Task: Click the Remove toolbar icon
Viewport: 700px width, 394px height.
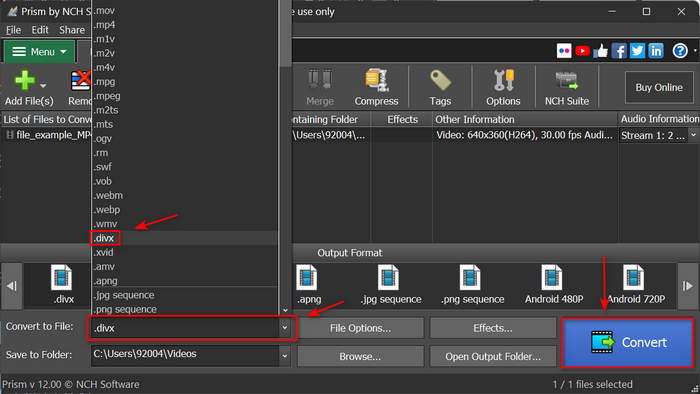Action: (x=81, y=81)
